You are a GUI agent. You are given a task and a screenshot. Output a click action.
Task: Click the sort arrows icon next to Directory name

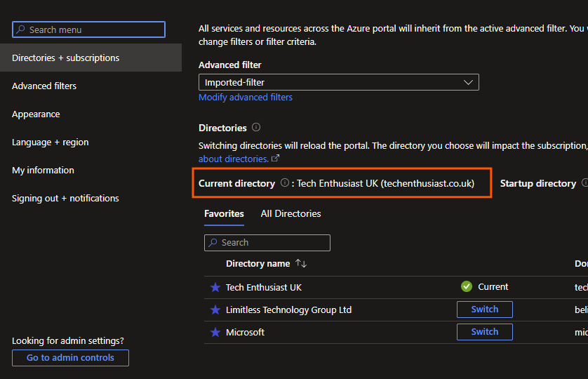301,263
